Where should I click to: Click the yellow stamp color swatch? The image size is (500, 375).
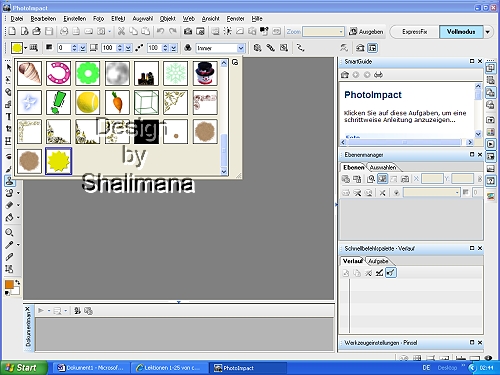17,48
